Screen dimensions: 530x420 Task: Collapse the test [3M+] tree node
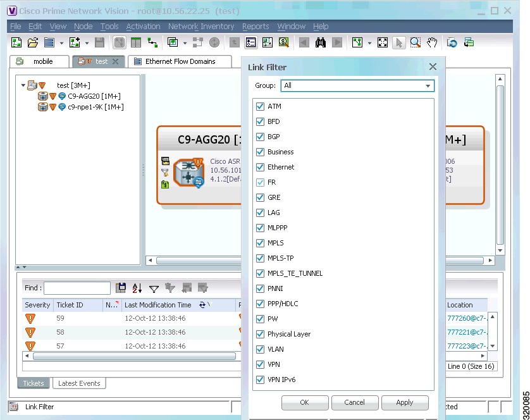(23, 85)
